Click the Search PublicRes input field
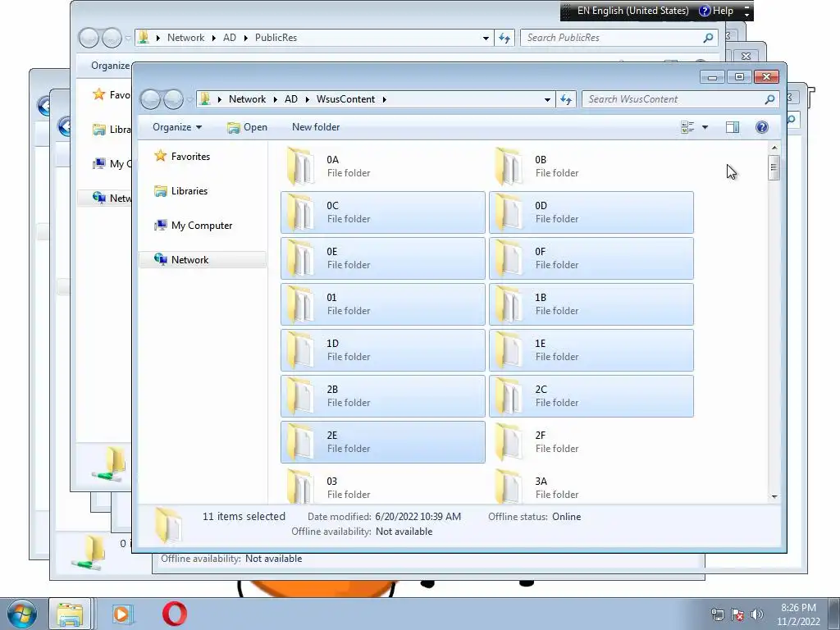The image size is (840, 630). click(x=612, y=38)
